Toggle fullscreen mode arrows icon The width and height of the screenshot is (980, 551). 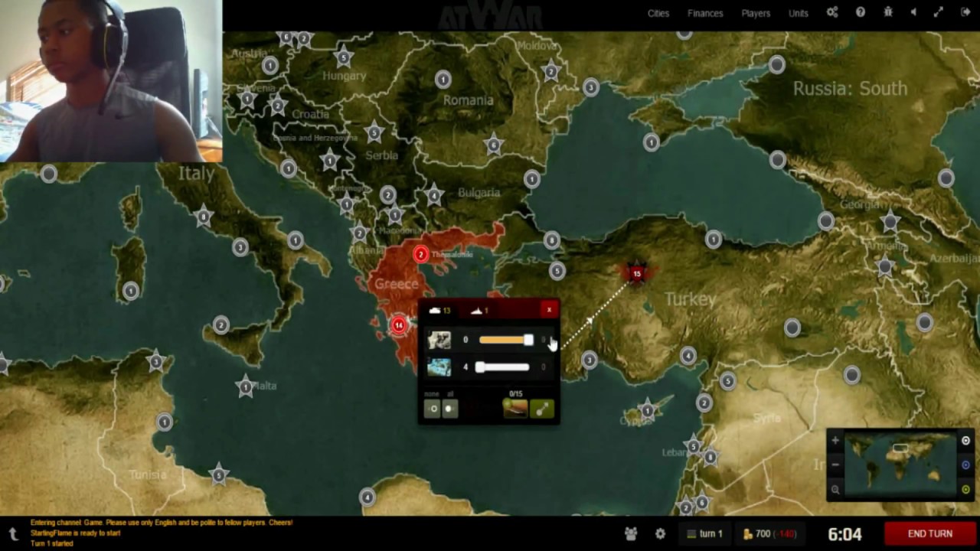click(x=939, y=12)
